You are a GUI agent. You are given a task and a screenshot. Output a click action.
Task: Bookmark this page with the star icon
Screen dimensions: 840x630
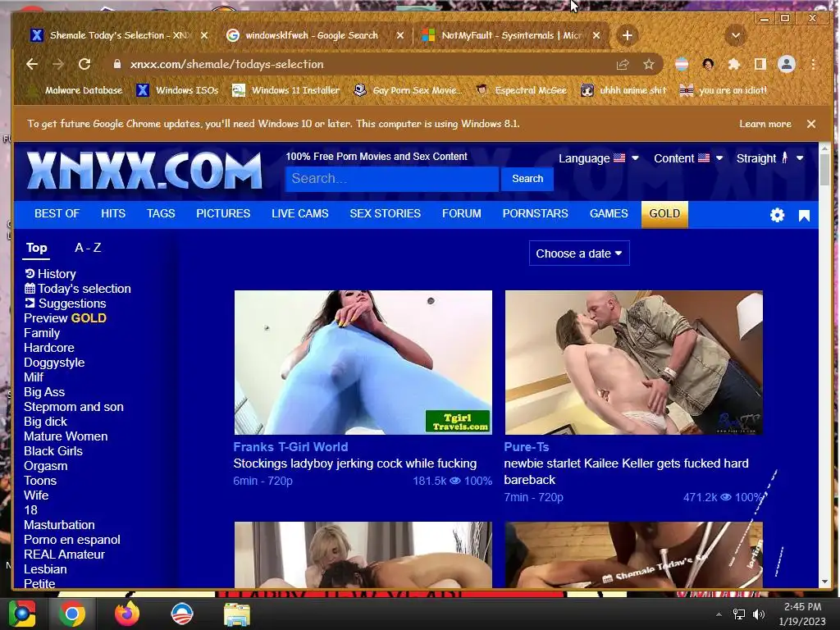point(649,64)
